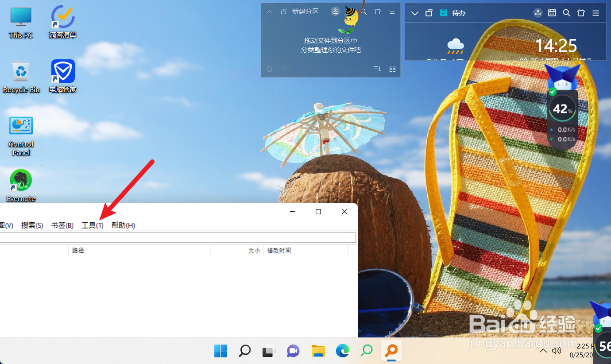Sort results by the 修改时间 column header
The width and height of the screenshot is (611, 364).
point(306,251)
